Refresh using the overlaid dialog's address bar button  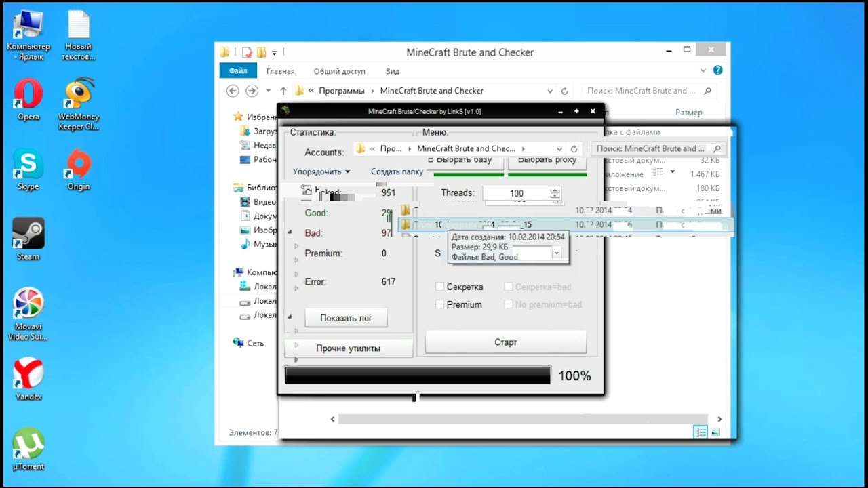point(574,149)
